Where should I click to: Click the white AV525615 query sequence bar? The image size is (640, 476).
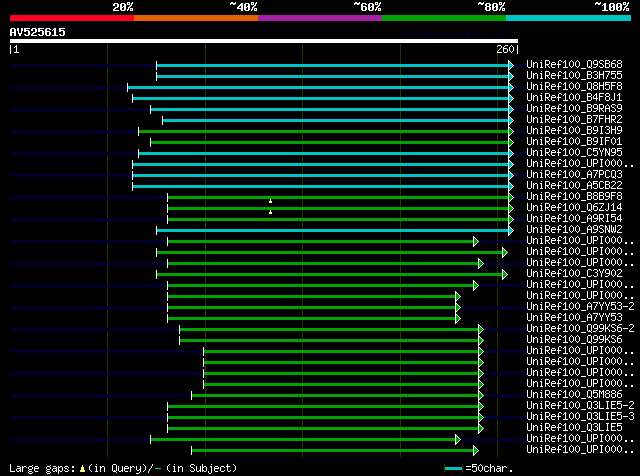264,41
